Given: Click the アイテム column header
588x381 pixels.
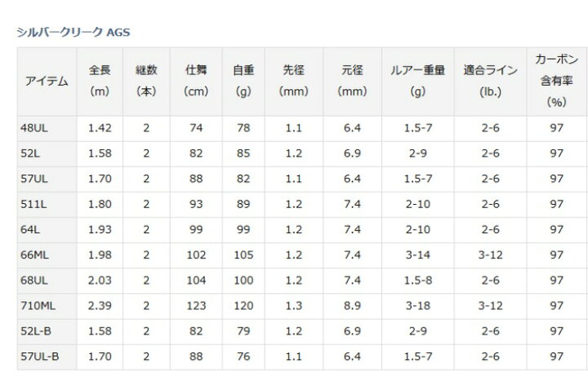Looking at the screenshot, I should 47,82.
